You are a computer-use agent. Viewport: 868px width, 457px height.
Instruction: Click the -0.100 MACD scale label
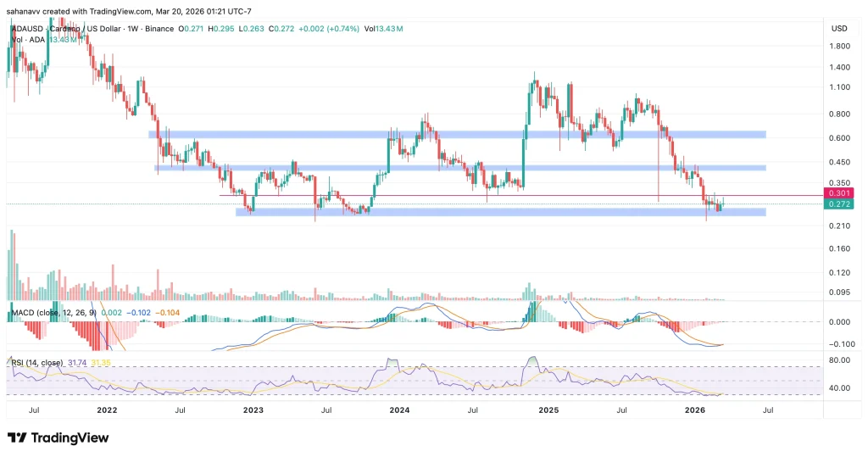coord(839,344)
